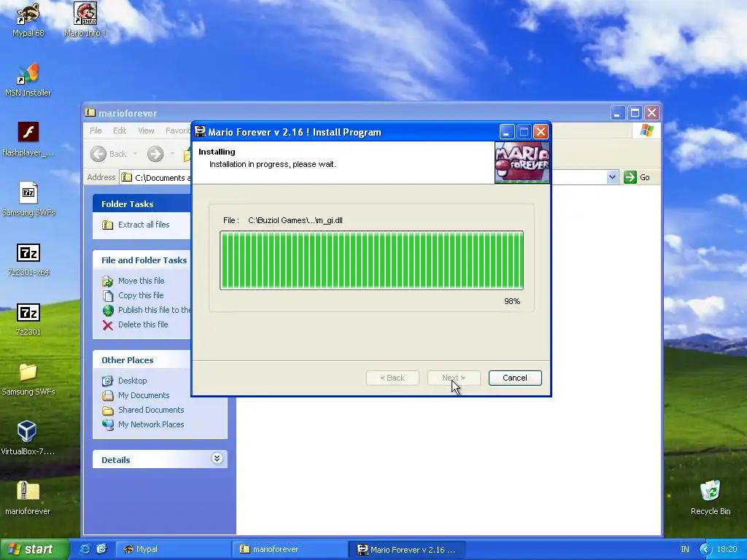This screenshot has width=747, height=560.
Task: Click the IN language indicator in tray
Action: tap(685, 550)
